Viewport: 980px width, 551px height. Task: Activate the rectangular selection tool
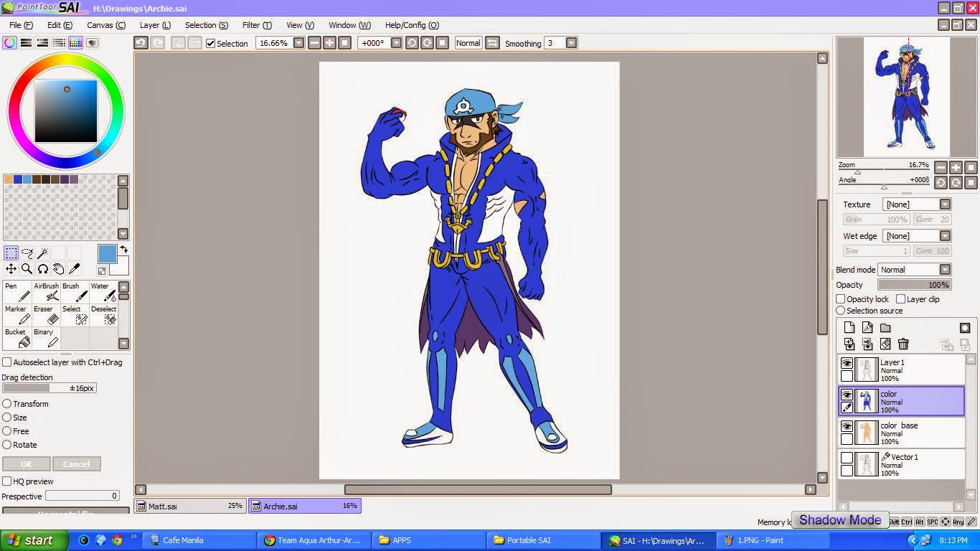(x=11, y=253)
